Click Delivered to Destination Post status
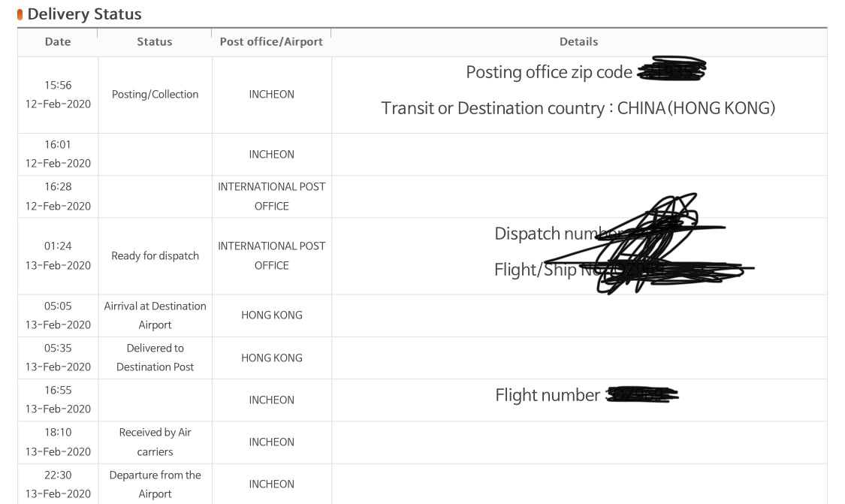The height and width of the screenshot is (504, 845). (x=155, y=358)
